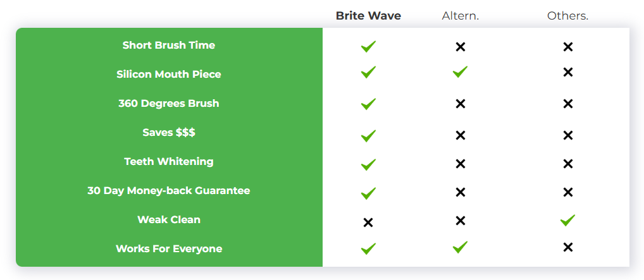
Task: Click the Silicon Mouth Piece row label
Action: [169, 75]
